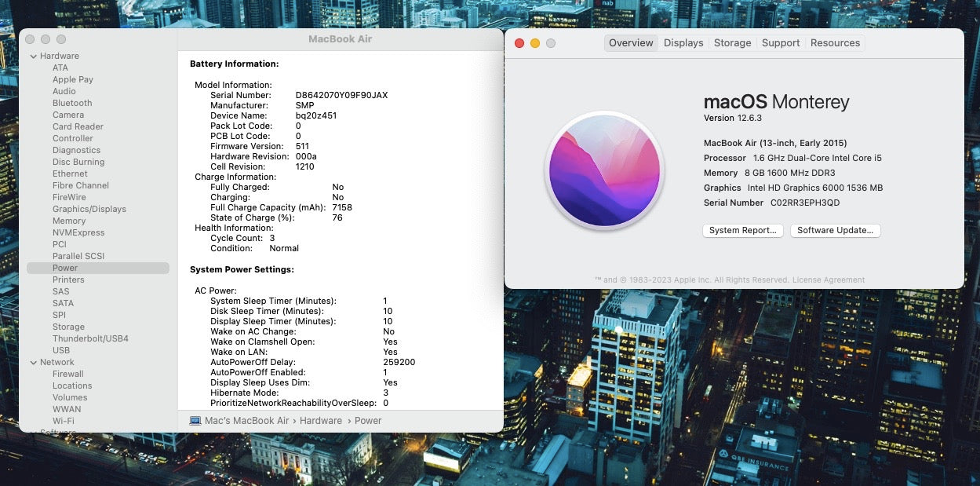The image size is (980, 486).
Task: Open the Memory entry in sidebar
Action: [69, 221]
